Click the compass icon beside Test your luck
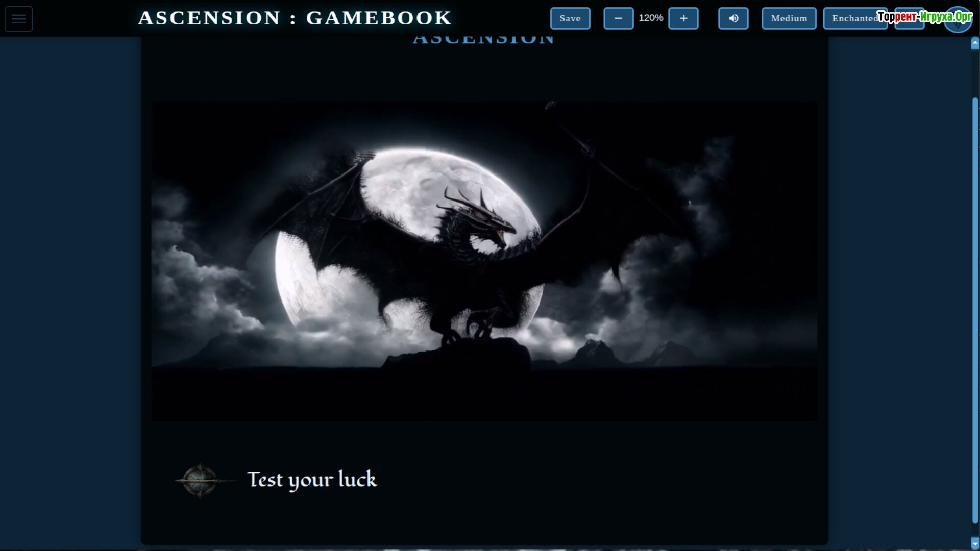This screenshot has height=551, width=980. (x=200, y=480)
